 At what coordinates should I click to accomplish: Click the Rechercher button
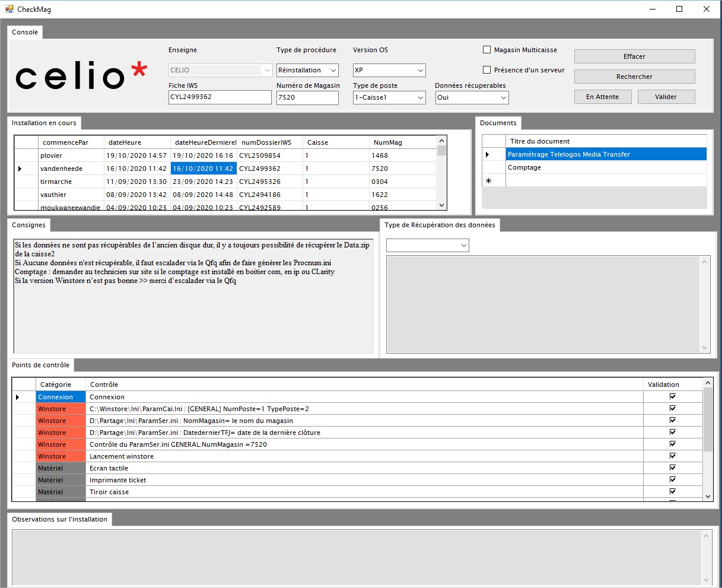coord(634,77)
